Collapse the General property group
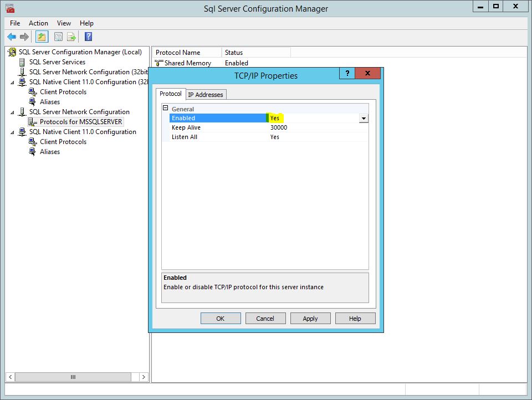This screenshot has width=532, height=400. point(166,108)
